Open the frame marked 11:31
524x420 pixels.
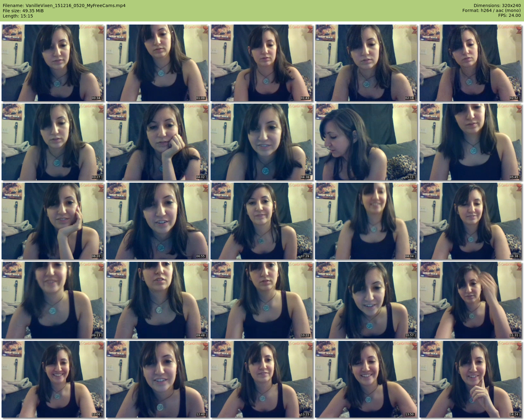[471, 300]
